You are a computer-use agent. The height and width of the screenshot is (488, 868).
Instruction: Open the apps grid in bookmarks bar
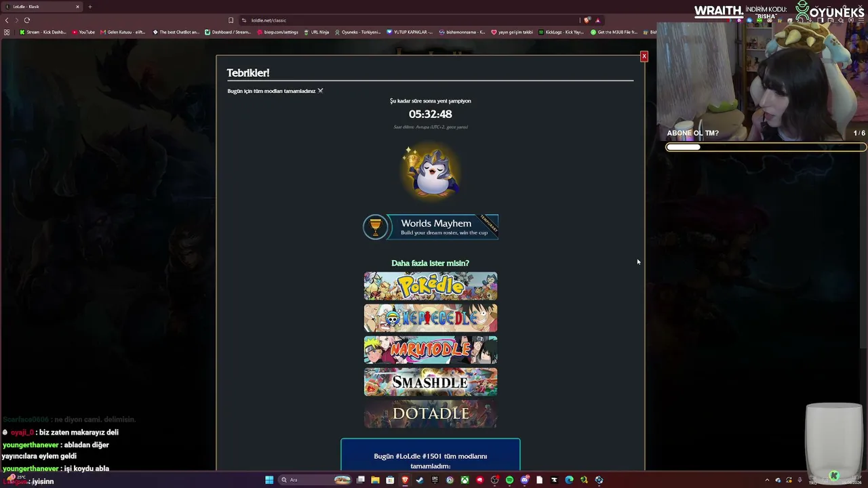click(x=7, y=32)
